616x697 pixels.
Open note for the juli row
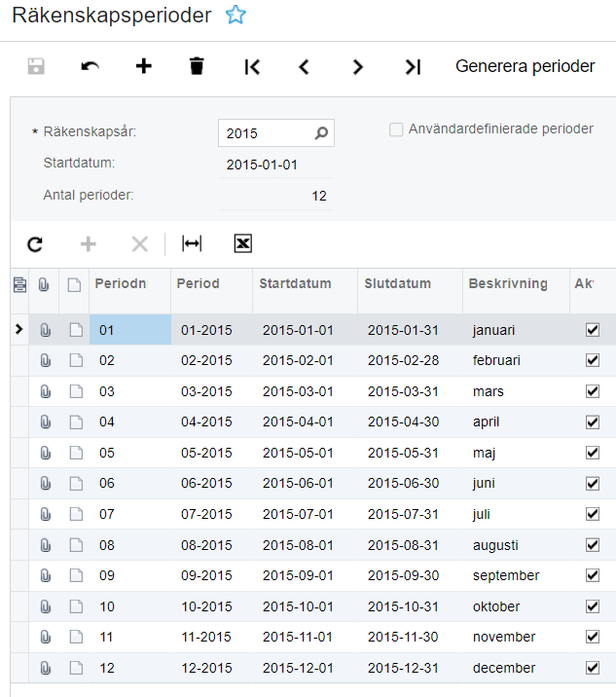77,514
